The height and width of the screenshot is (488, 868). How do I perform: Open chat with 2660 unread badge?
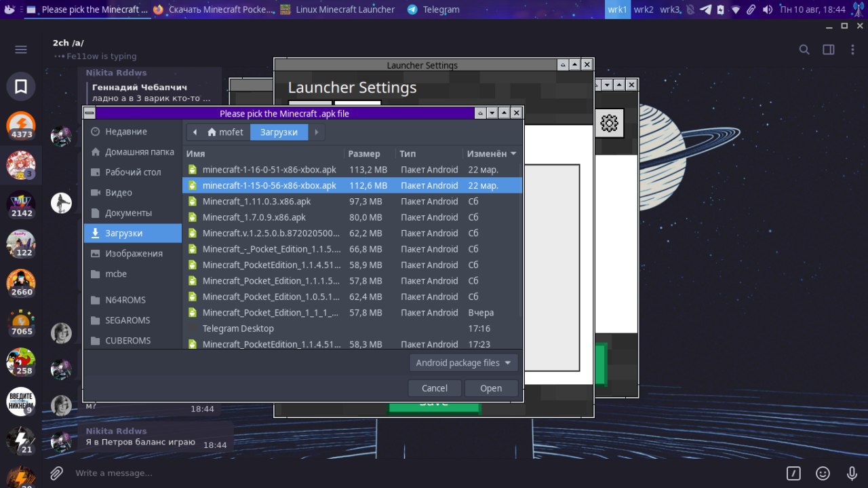tap(21, 284)
